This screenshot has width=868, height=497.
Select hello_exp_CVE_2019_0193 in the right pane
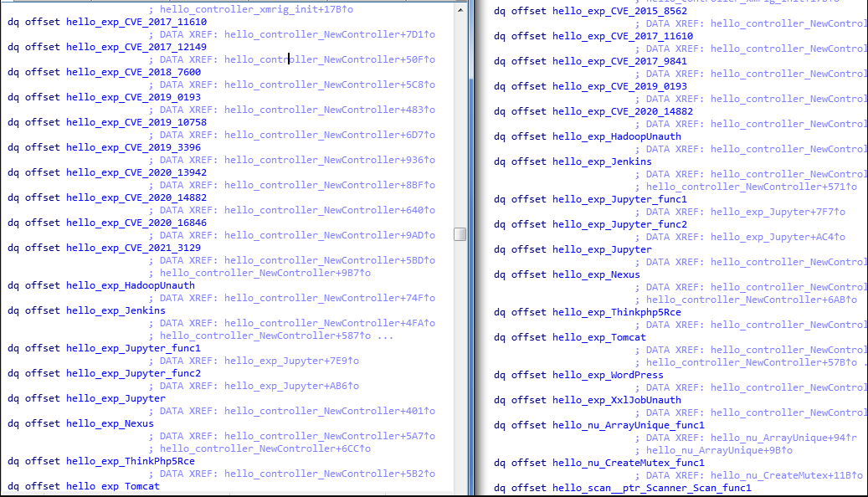(x=620, y=86)
